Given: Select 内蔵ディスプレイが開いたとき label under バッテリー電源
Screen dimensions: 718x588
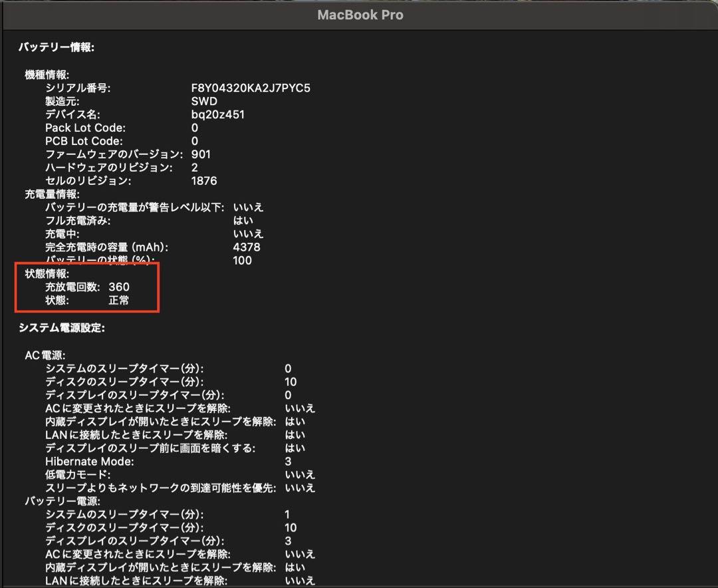Looking at the screenshot, I should click(161, 568).
